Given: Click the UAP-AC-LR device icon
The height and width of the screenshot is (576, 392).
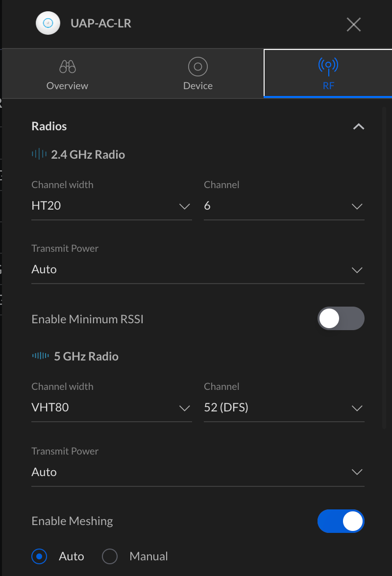Looking at the screenshot, I should [48, 24].
